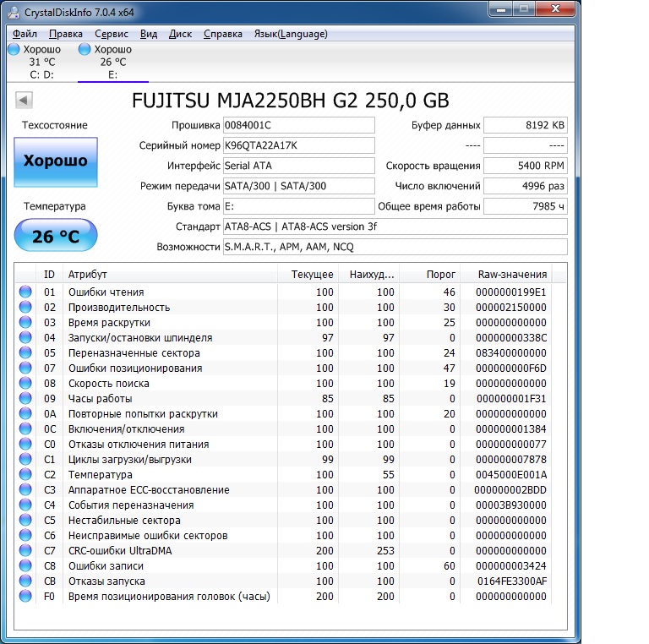Click status orb for Неисправимые ошибки секторов row
Viewport: 649px width, 644px height.
coord(25,535)
